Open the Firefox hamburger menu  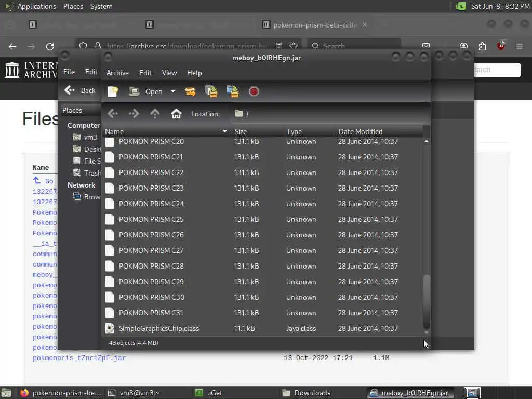(x=520, y=46)
